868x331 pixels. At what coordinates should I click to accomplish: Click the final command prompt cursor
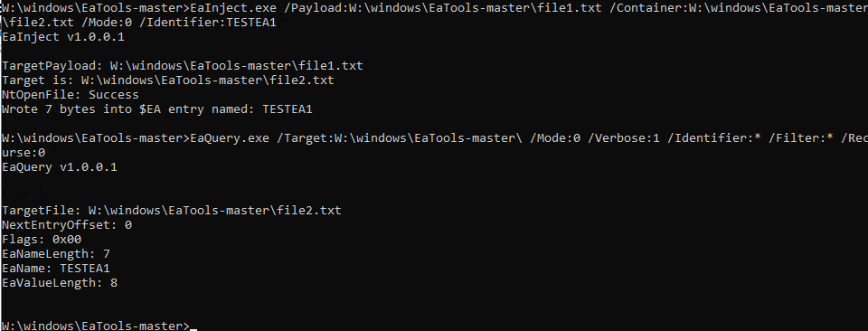(193, 326)
